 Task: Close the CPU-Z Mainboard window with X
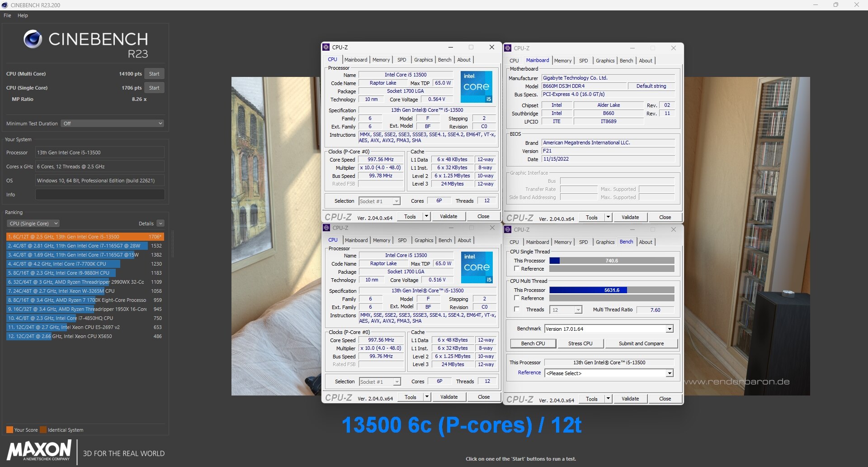point(674,48)
